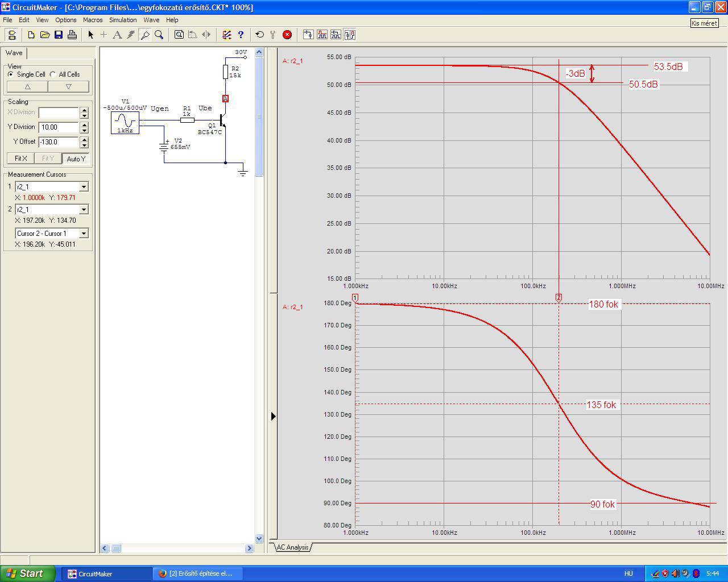Click the Reset simulation icon
728x582 pixels.
(259, 35)
